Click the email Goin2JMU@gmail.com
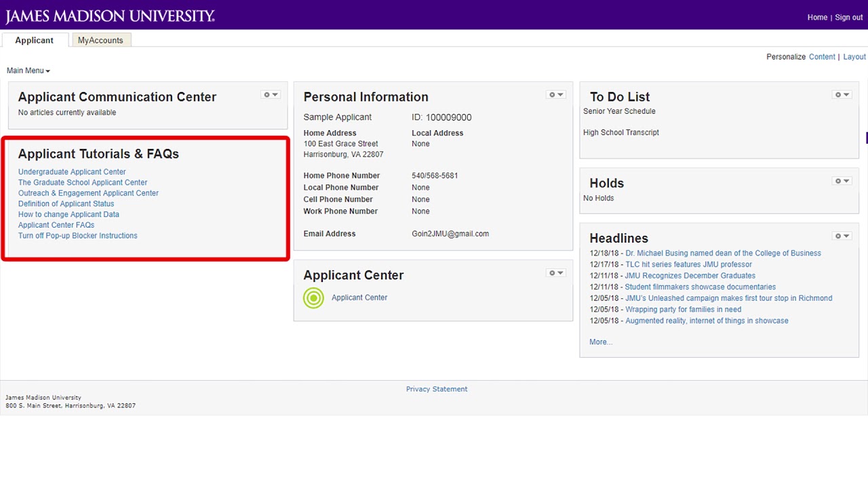Viewport: 868px width, 488px height. coord(450,234)
